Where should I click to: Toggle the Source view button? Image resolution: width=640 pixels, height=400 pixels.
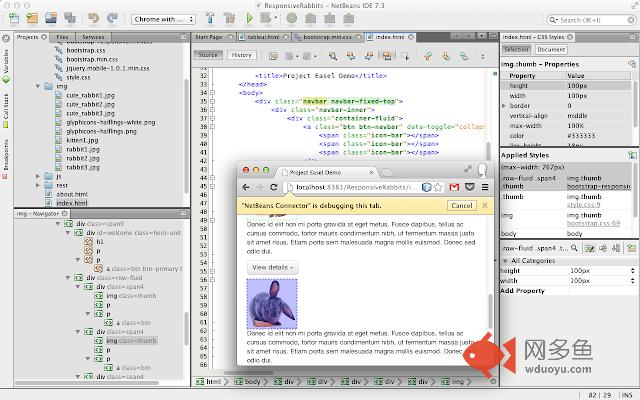pos(208,55)
